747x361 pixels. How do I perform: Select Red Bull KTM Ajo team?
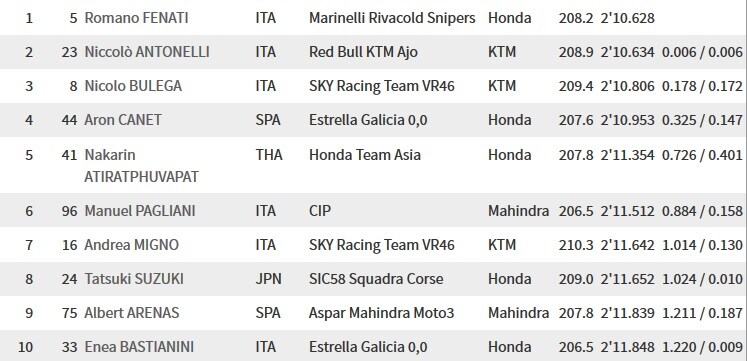tap(363, 52)
